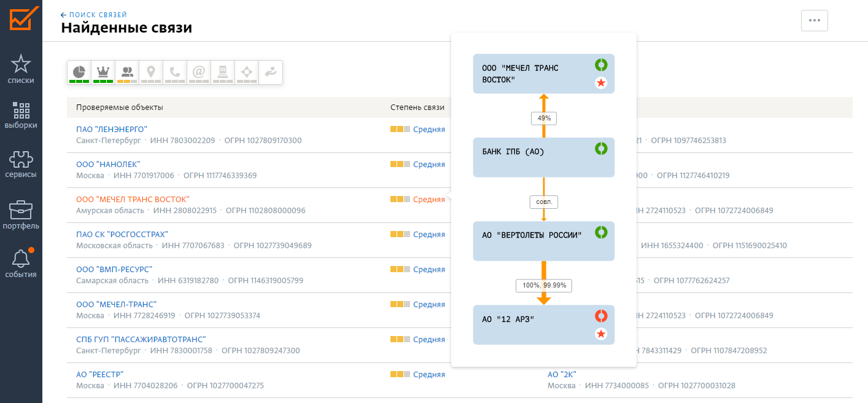868x403 pixels.
Task: Select ООО "МЕЧЕЛ ТРАНС ВОСТОК" graph node
Action: (543, 74)
